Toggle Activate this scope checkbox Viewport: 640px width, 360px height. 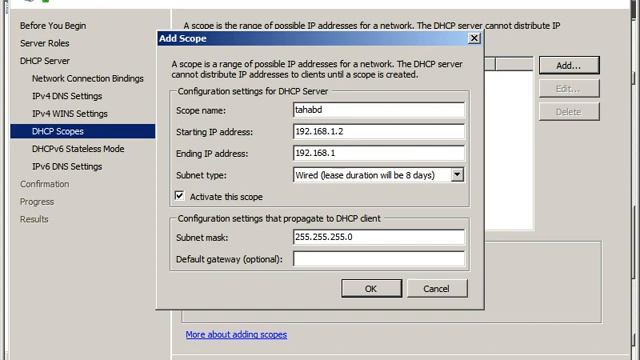180,196
